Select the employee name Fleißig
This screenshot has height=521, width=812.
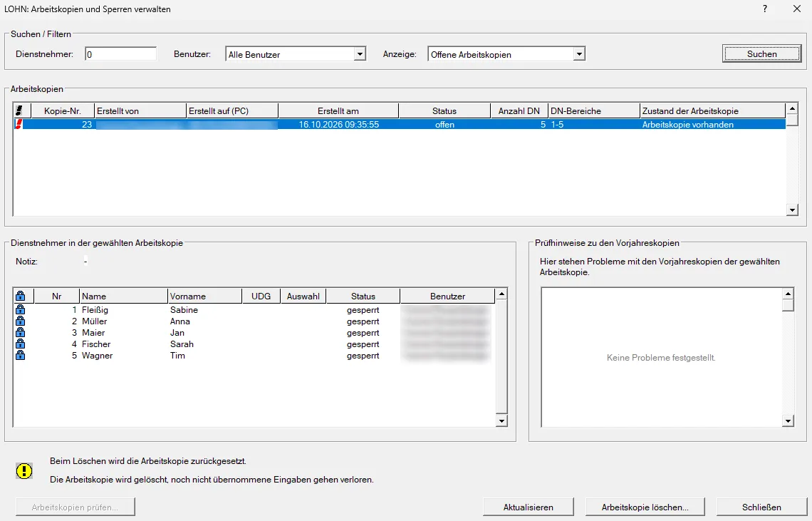click(95, 310)
